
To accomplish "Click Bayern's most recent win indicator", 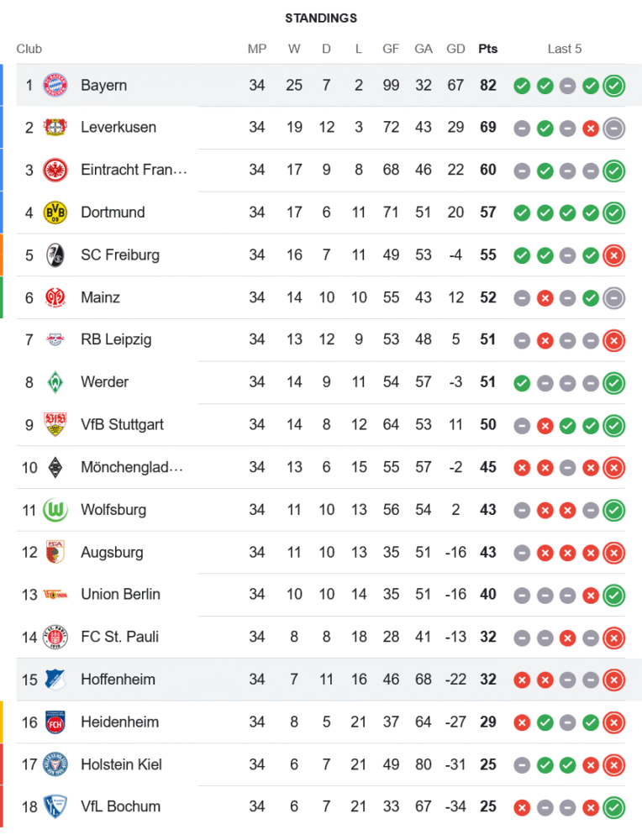I will click(614, 86).
